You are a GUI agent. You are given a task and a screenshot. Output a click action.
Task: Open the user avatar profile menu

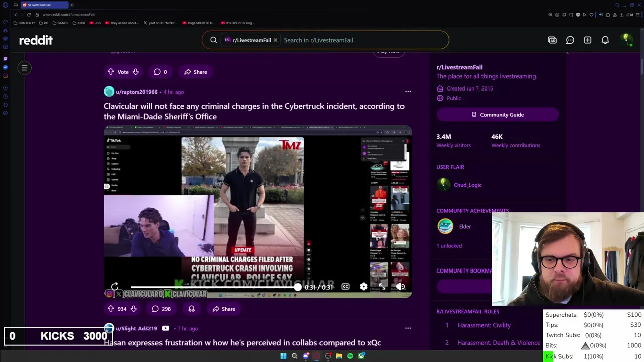pyautogui.click(x=626, y=40)
